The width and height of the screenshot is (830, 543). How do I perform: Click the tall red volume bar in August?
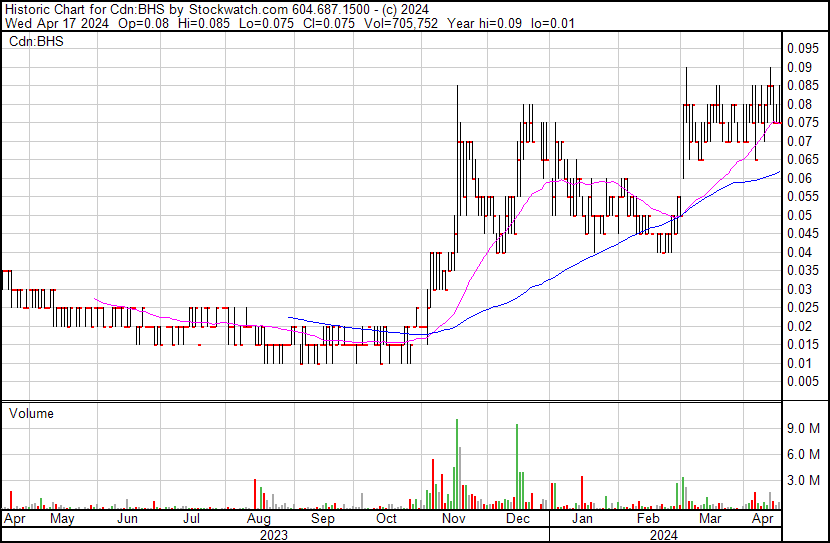255,494
